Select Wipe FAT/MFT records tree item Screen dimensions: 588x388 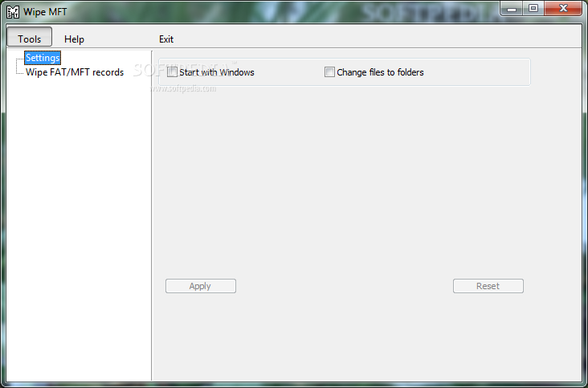75,72
